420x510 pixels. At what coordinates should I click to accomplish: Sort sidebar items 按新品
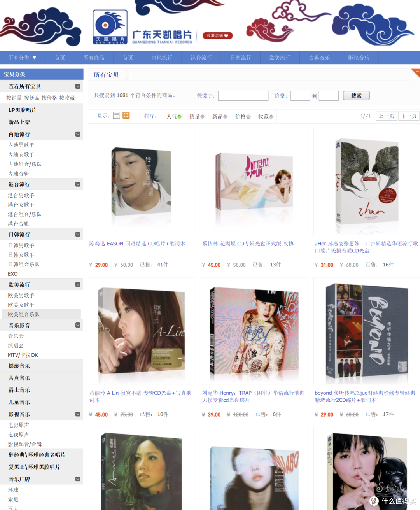tap(32, 98)
